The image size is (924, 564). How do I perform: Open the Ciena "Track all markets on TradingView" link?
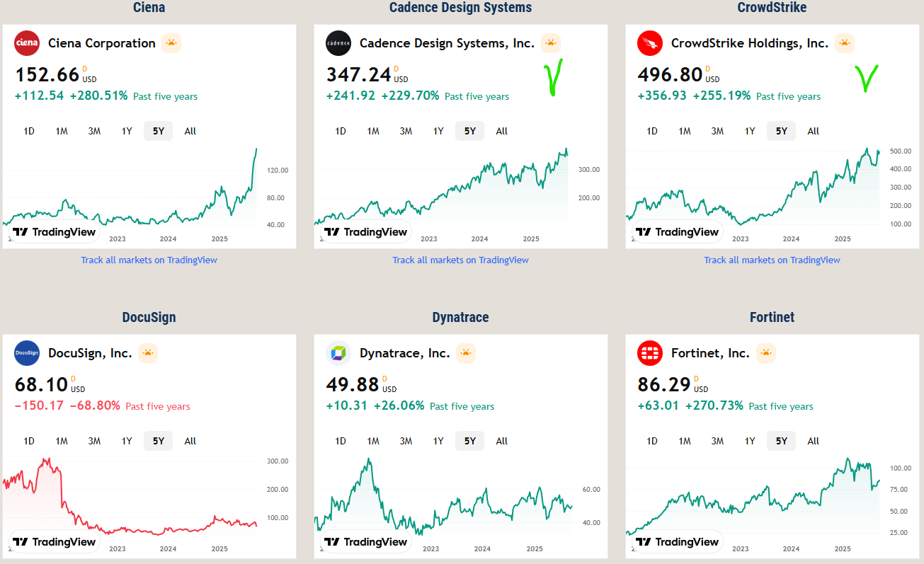(x=149, y=260)
